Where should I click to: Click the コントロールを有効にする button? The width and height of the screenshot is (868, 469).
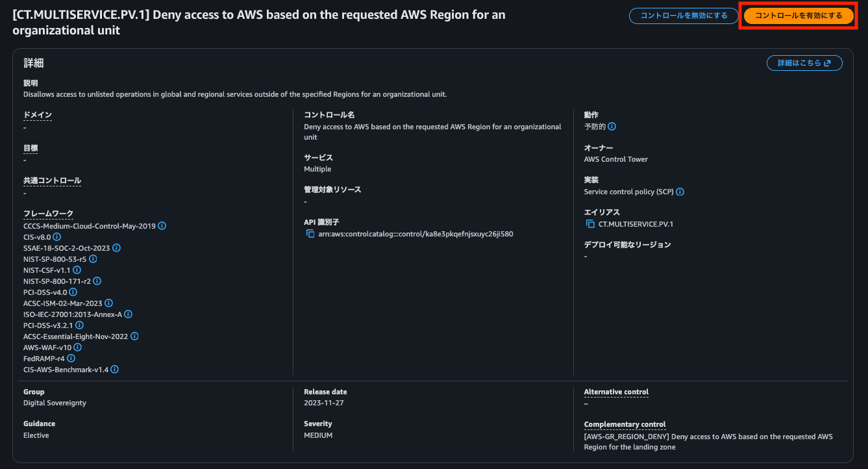799,16
